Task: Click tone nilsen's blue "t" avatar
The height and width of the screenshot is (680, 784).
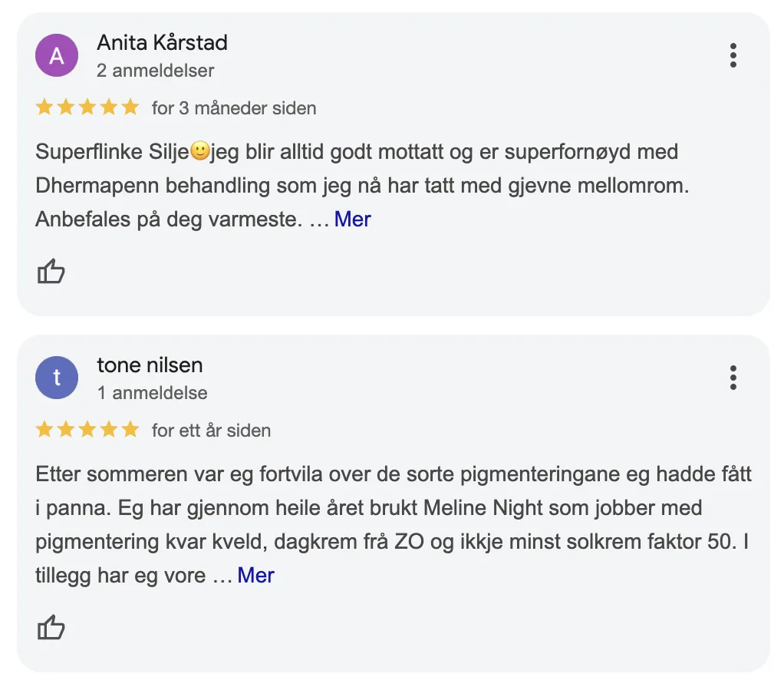Action: pyautogui.click(x=57, y=378)
